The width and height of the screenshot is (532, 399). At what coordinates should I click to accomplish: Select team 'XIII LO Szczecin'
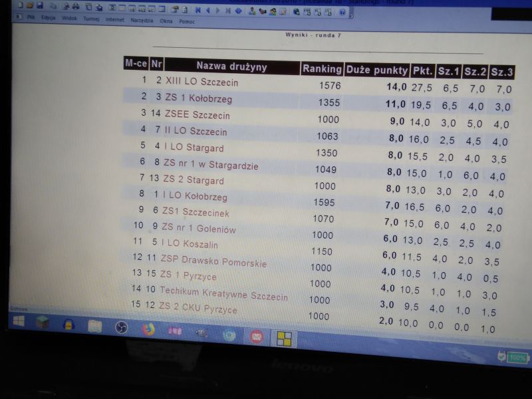[x=202, y=81]
